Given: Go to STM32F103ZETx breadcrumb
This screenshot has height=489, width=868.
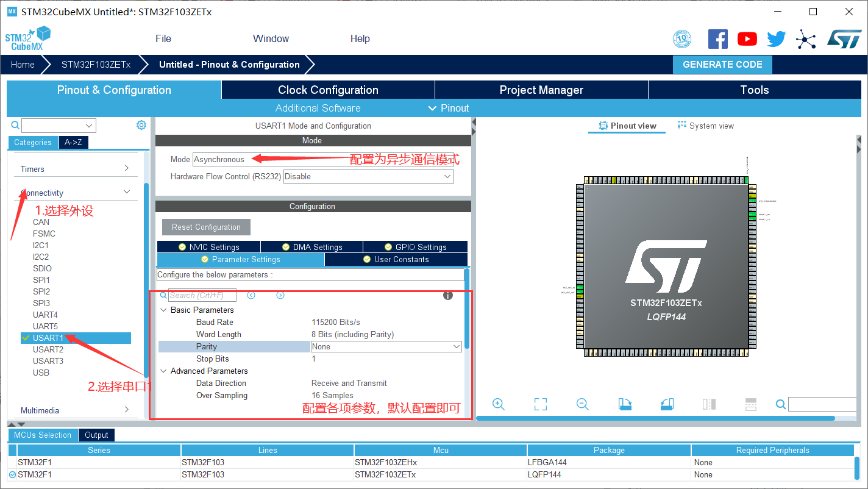Looking at the screenshot, I should (96, 65).
